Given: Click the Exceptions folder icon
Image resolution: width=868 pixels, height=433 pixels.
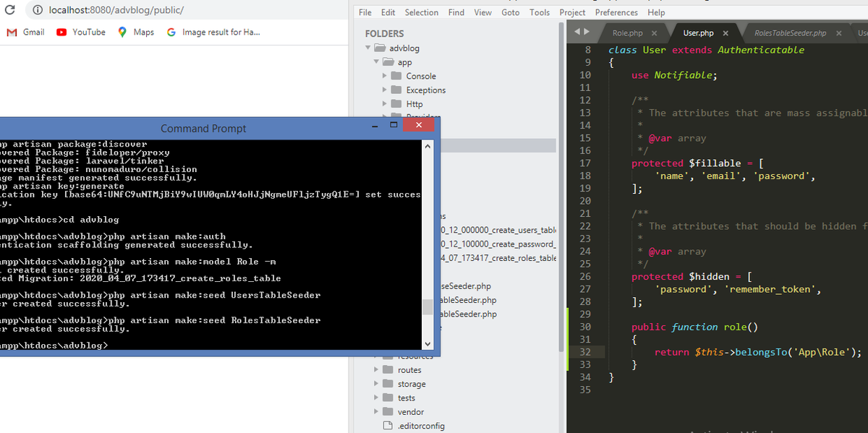Looking at the screenshot, I should 396,90.
